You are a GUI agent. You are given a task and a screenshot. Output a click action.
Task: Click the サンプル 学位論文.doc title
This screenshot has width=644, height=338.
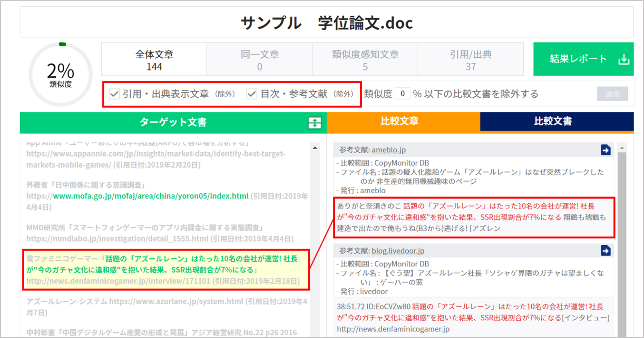click(326, 23)
